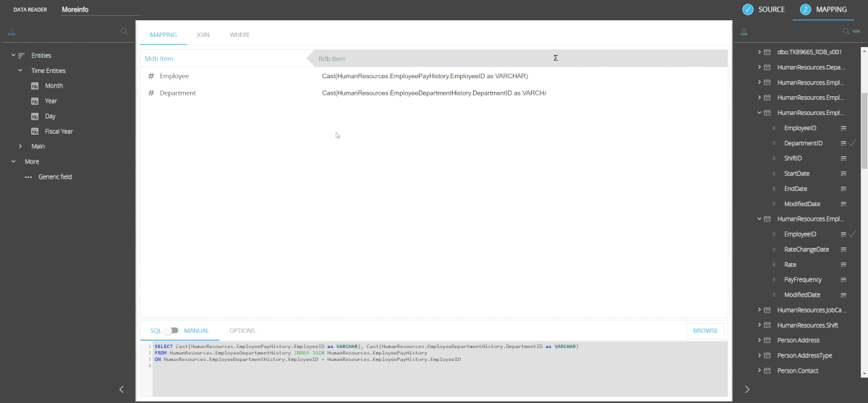Go to the SOURCE step
The image size is (868, 403).
click(763, 9)
